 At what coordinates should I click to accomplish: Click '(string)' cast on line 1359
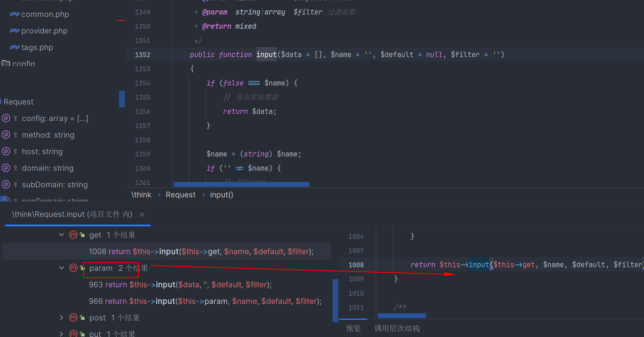[256, 154]
